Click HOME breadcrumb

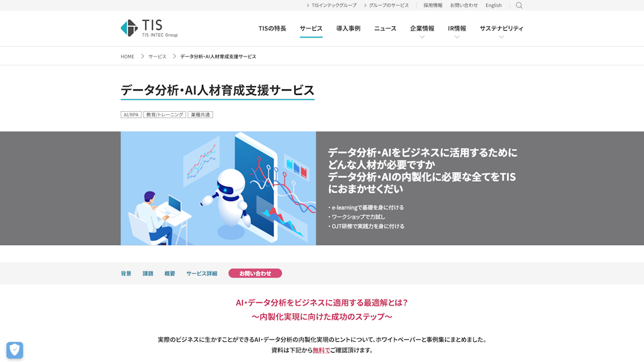coord(127,57)
